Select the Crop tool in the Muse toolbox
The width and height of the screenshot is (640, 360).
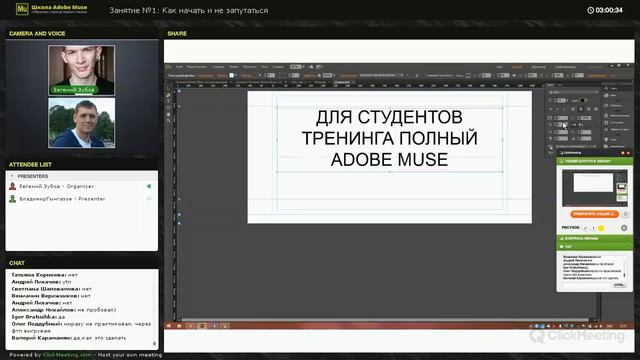(169, 95)
